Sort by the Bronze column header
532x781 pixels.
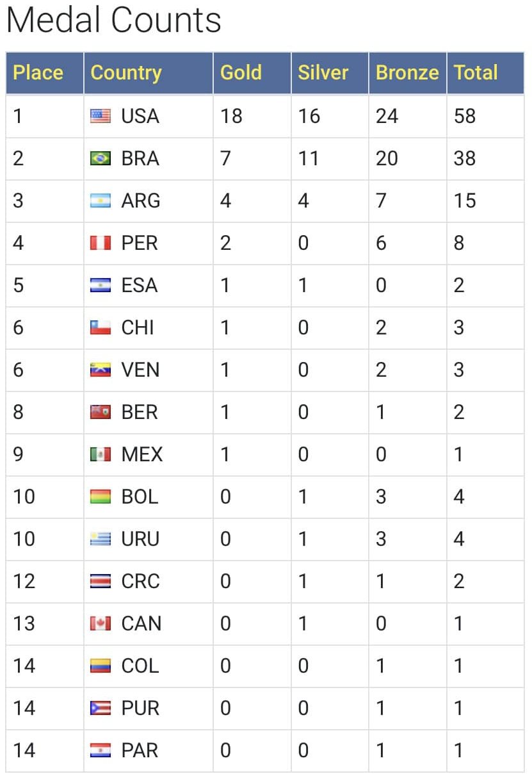[x=407, y=72]
